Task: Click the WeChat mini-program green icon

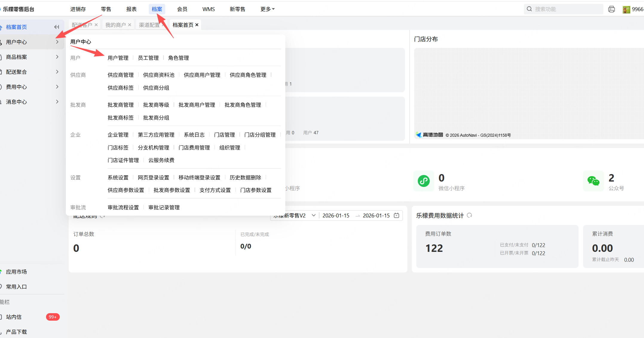Action: pyautogui.click(x=423, y=181)
